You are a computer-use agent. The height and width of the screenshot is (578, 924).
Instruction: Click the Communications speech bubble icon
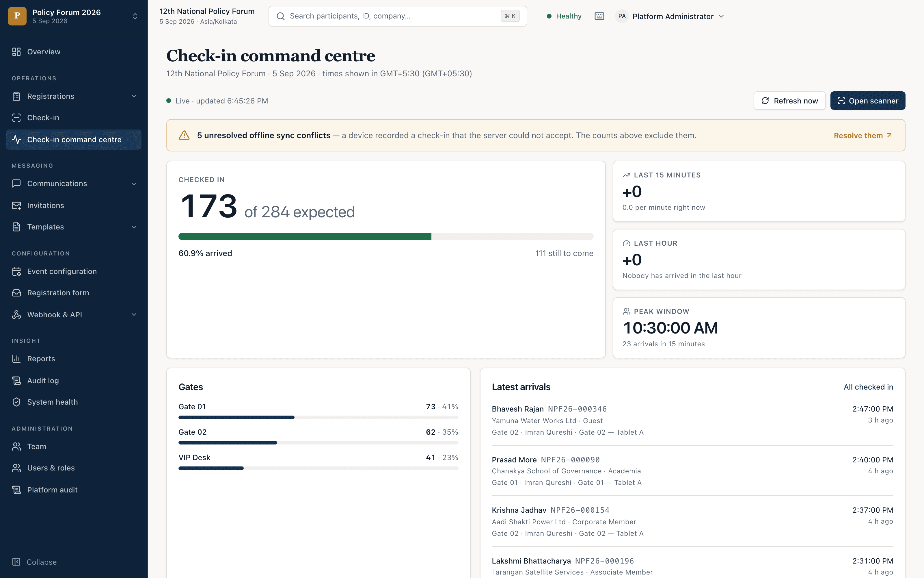tap(16, 184)
